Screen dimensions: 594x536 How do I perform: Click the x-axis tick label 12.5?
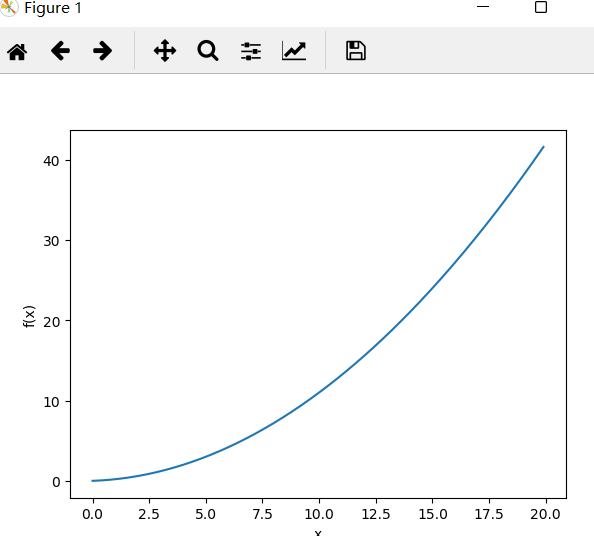(376, 514)
